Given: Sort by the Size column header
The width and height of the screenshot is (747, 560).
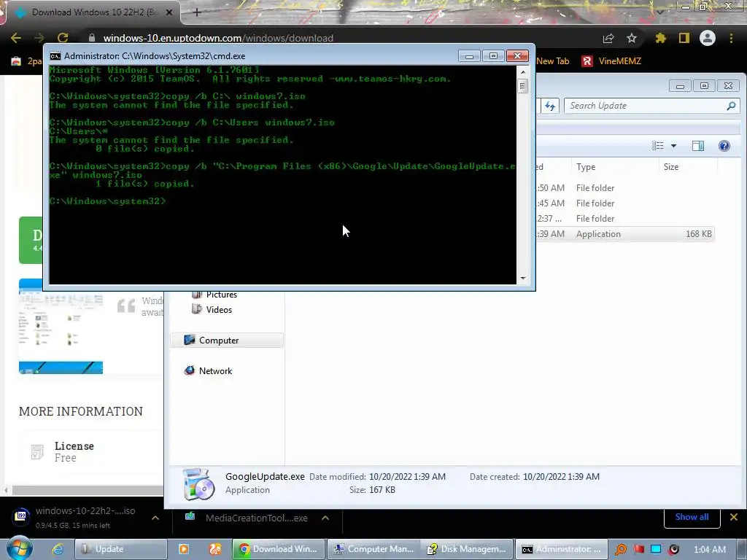Looking at the screenshot, I should [x=688, y=167].
